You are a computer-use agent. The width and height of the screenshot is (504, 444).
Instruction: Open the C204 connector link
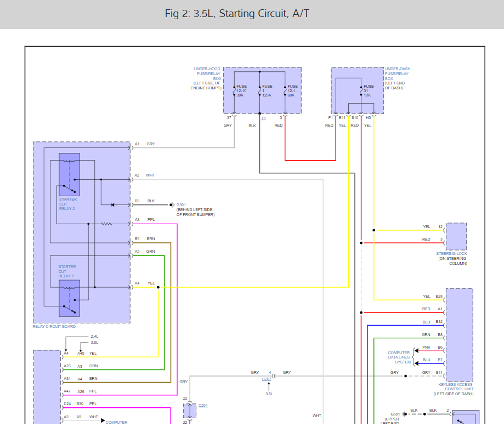click(x=203, y=406)
